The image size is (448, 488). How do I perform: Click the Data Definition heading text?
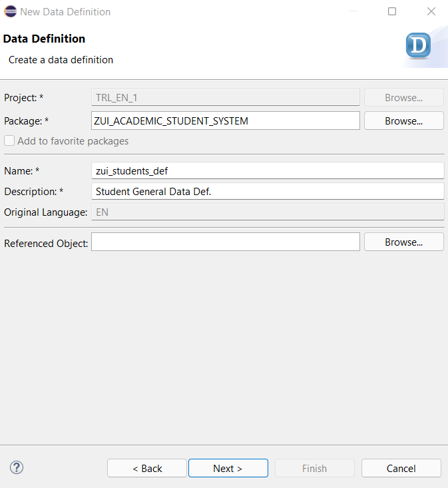[44, 39]
